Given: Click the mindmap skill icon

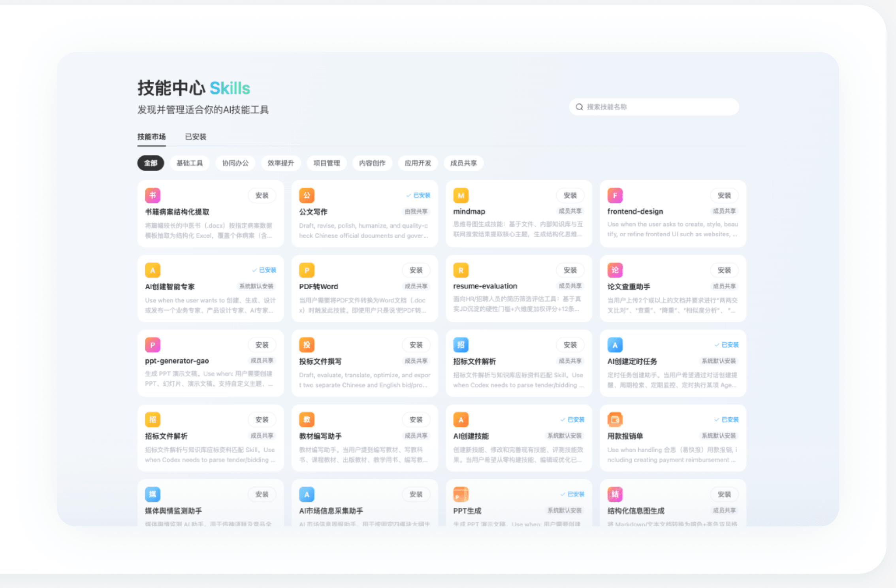Looking at the screenshot, I should 461,195.
